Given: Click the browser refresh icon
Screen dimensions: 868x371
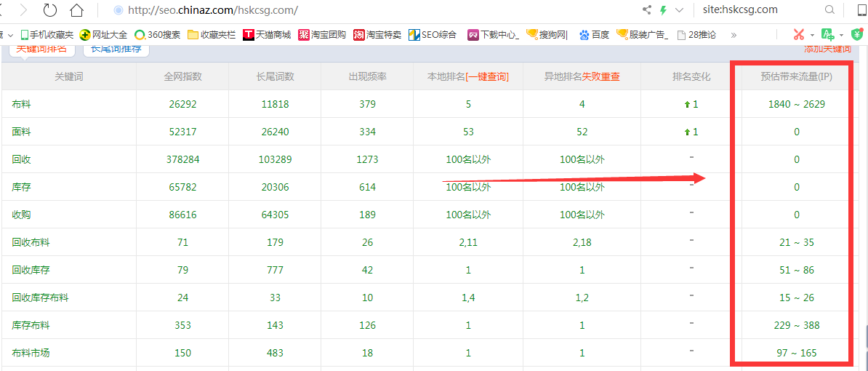Looking at the screenshot, I should pos(50,10).
